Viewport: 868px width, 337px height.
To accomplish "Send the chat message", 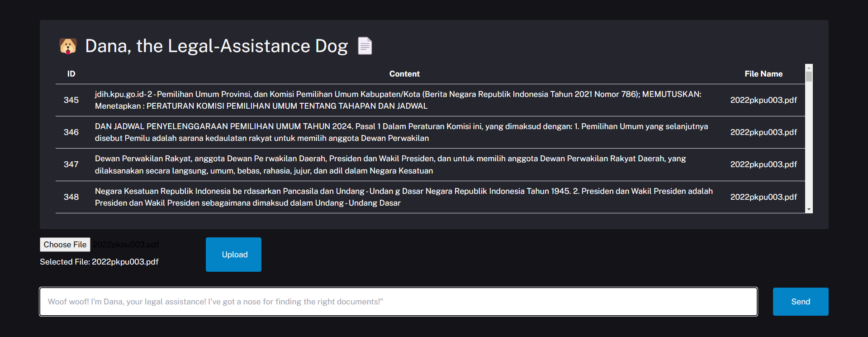I will coord(800,302).
